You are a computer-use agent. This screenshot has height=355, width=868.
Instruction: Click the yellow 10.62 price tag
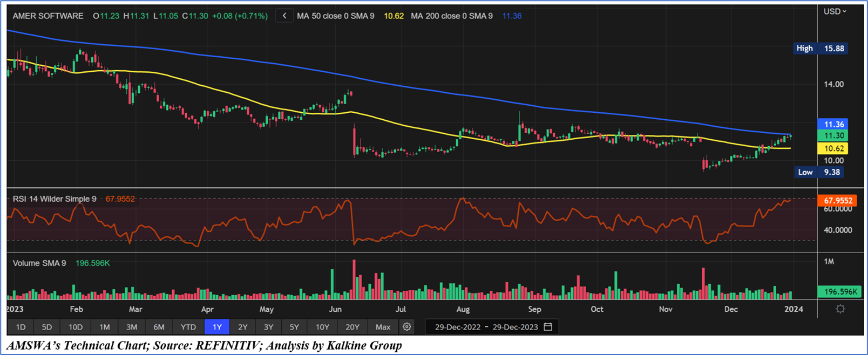833,148
